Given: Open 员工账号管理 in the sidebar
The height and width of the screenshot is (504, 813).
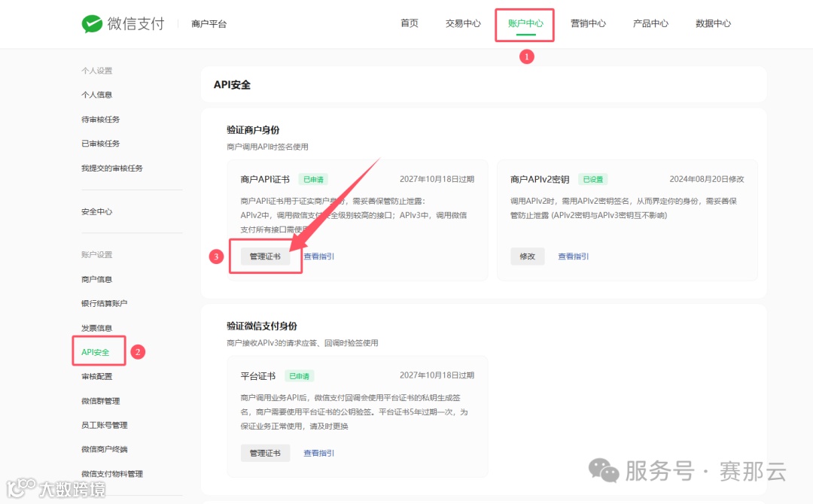Looking at the screenshot, I should click(104, 425).
